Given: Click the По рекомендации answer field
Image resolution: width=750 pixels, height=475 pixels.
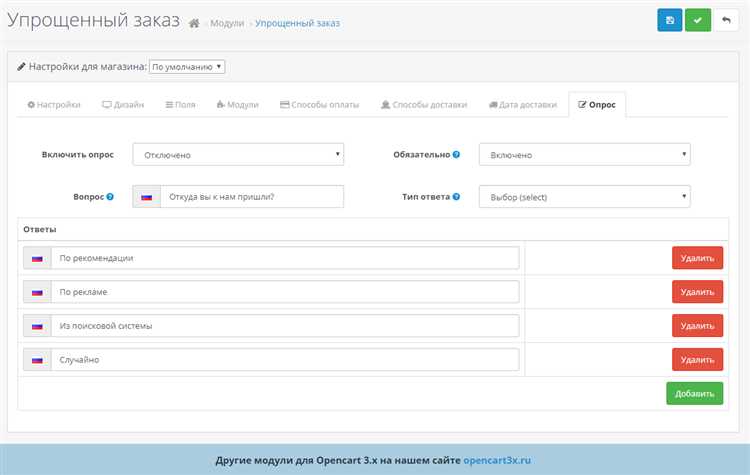Looking at the screenshot, I should click(x=285, y=258).
